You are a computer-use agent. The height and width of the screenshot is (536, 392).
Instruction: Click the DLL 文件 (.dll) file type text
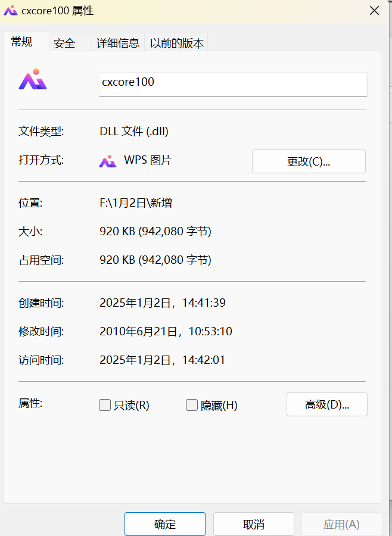[x=133, y=131]
